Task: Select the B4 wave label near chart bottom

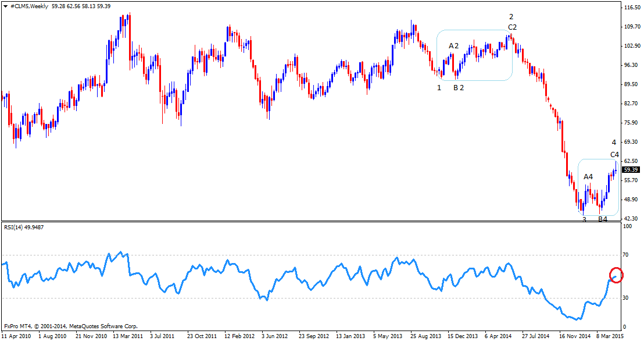Action: tap(603, 219)
